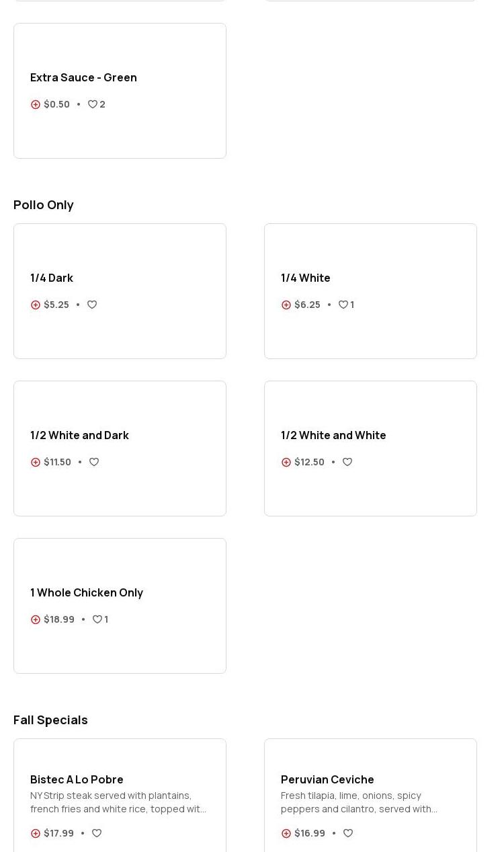Open the Peruvian Ceviche item title
Screen dimensions: 504x852
point(327,779)
